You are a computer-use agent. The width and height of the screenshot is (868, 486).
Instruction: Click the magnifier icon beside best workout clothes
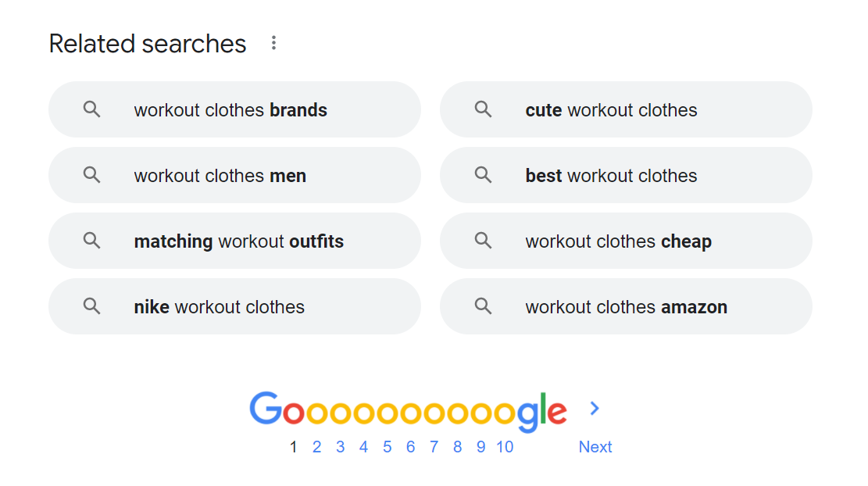[x=483, y=175]
